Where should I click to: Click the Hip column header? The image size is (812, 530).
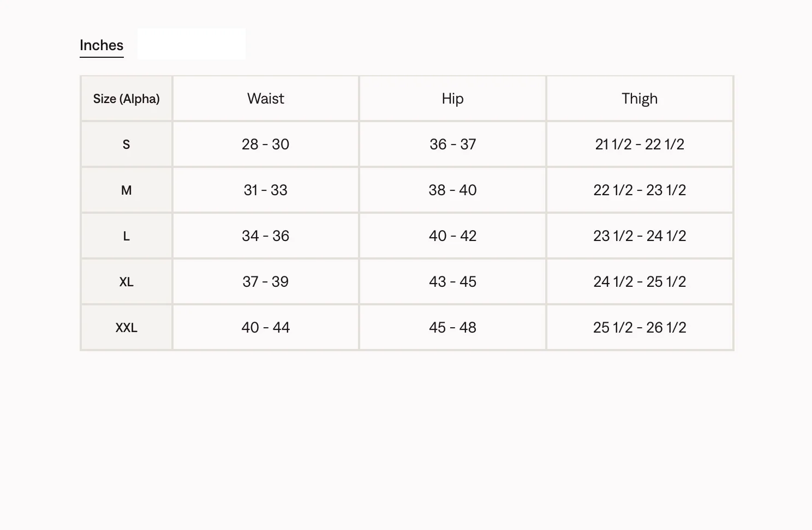(452, 99)
